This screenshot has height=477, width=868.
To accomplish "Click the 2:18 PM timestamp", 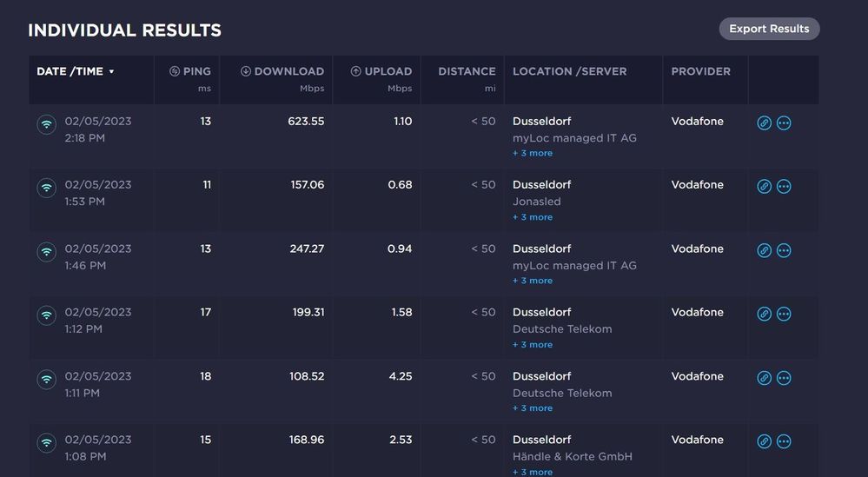I will coord(84,138).
